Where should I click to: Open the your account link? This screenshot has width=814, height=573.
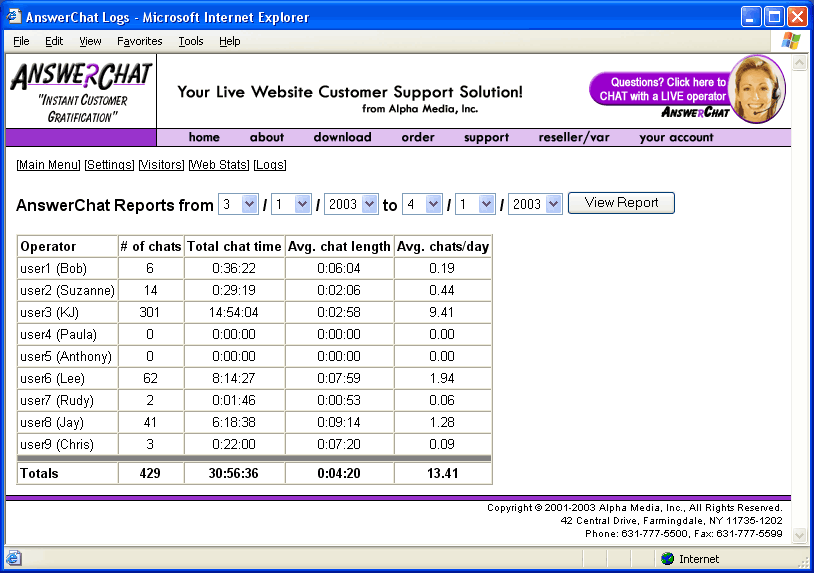point(676,137)
